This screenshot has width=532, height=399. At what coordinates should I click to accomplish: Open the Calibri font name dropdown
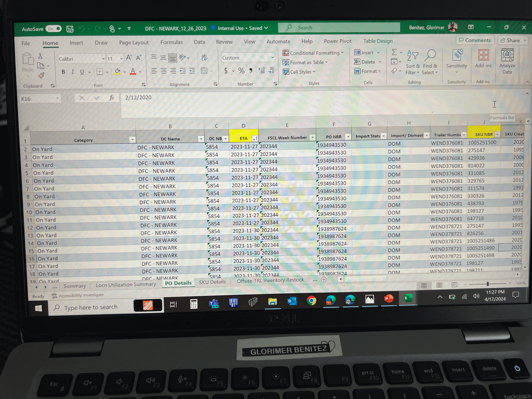[103, 59]
